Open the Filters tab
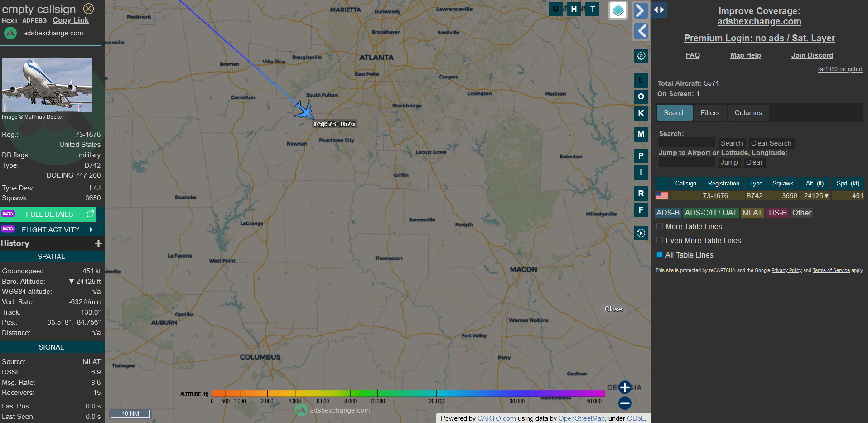Viewport: 868px width, 423px height. 710,113
